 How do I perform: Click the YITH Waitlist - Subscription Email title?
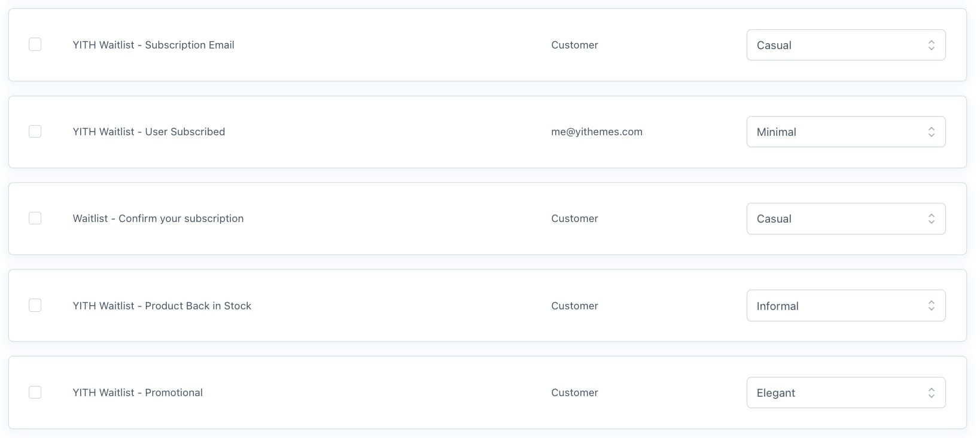coord(153,45)
